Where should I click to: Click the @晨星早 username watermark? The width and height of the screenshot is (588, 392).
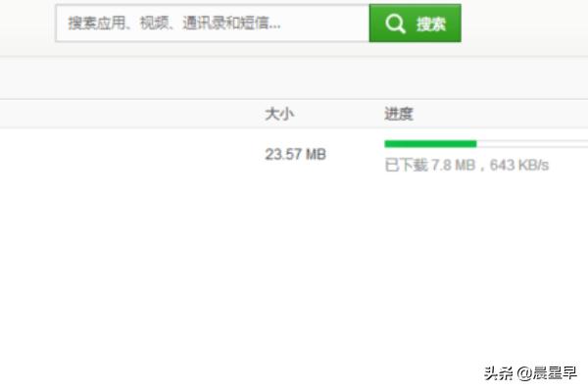(547, 373)
